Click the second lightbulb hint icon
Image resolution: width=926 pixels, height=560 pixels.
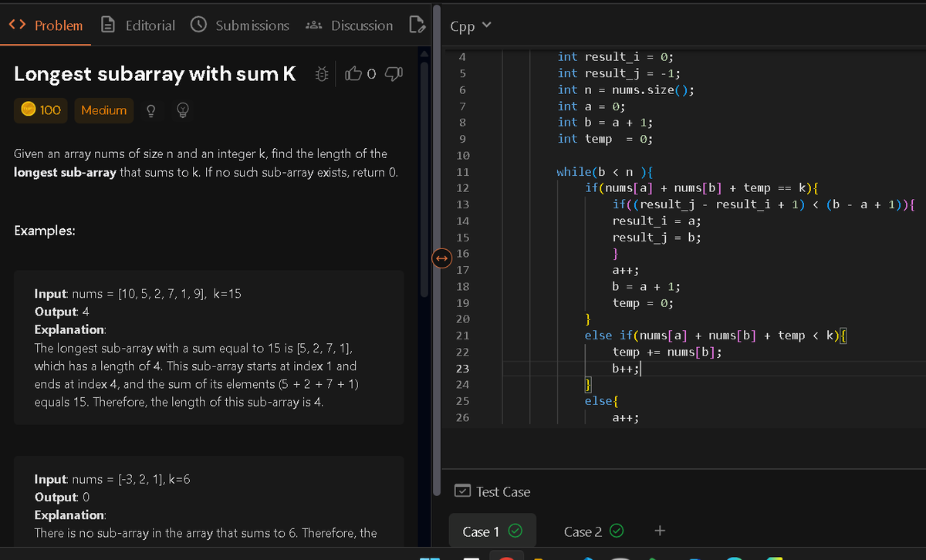click(x=184, y=111)
